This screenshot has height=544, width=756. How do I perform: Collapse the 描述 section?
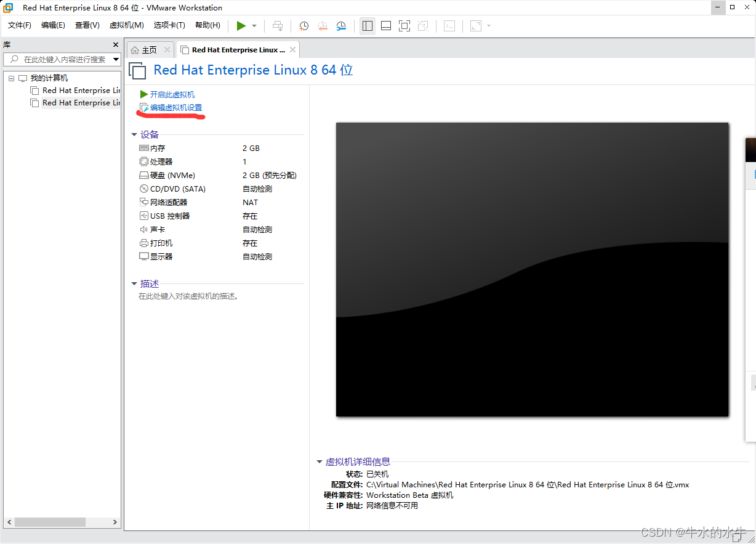click(134, 283)
